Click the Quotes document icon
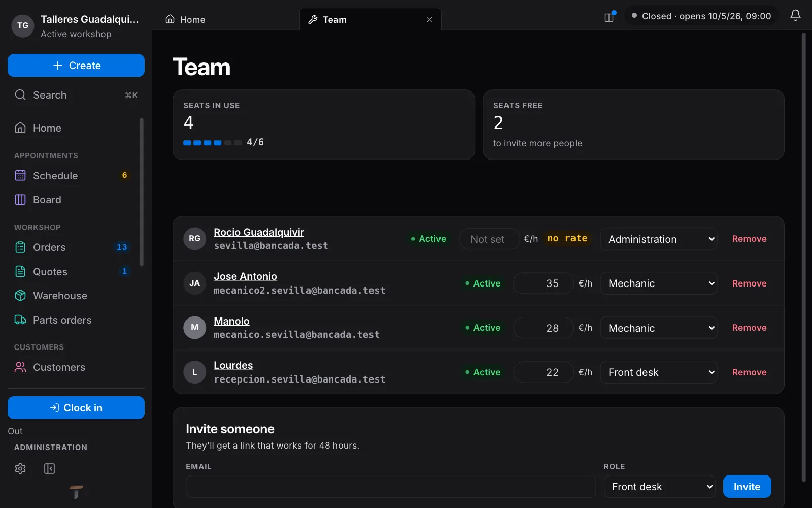Image resolution: width=812 pixels, height=508 pixels. [x=20, y=272]
